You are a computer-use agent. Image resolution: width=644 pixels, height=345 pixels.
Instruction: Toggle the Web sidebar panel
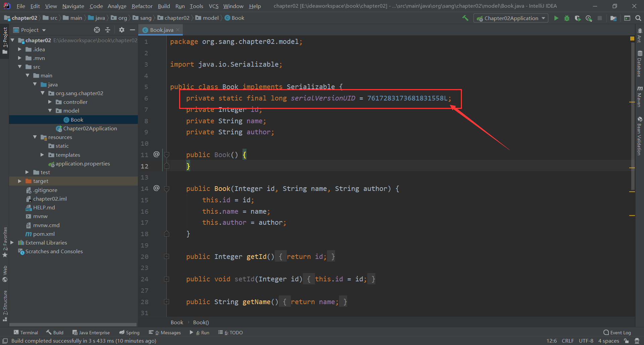pyautogui.click(x=5, y=274)
